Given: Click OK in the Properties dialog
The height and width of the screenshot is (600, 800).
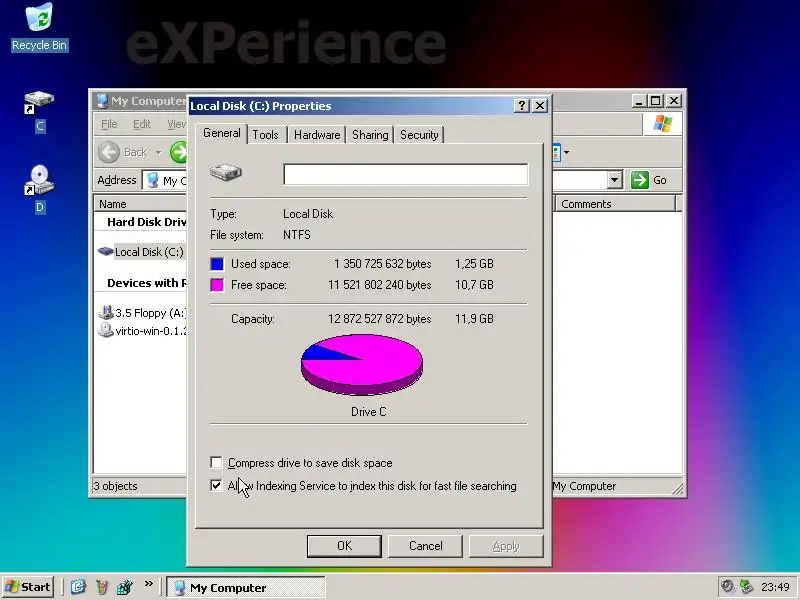Looking at the screenshot, I should [344, 546].
